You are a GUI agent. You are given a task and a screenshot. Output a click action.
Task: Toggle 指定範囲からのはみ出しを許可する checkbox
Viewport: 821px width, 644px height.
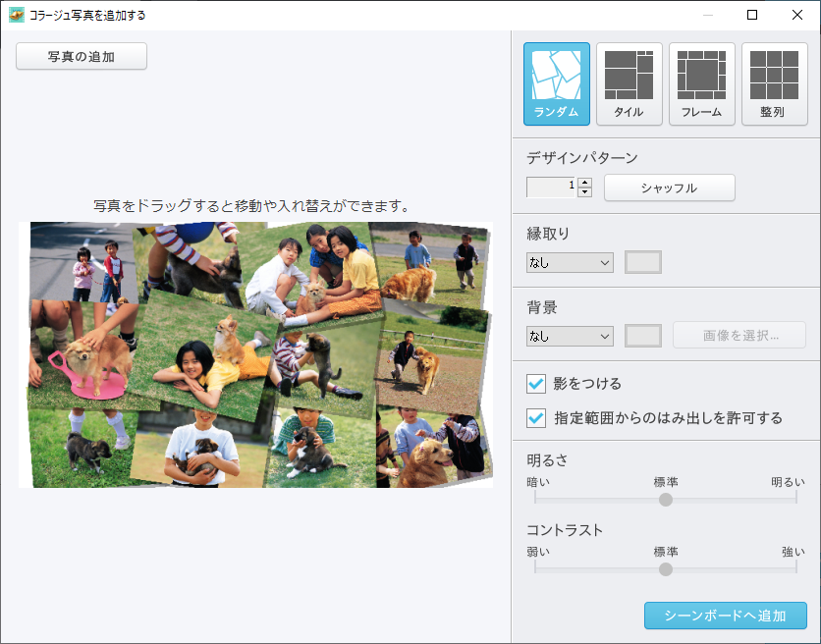point(536,418)
